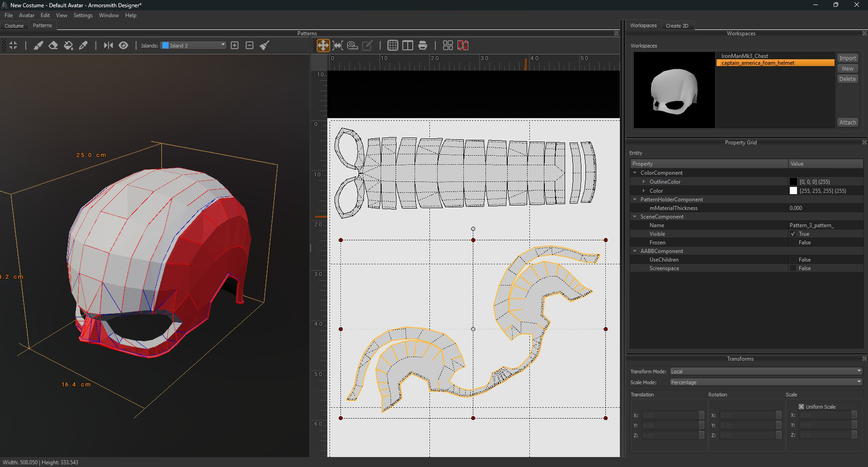This screenshot has width=868, height=467.
Task: Open the Help menu
Action: [131, 15]
